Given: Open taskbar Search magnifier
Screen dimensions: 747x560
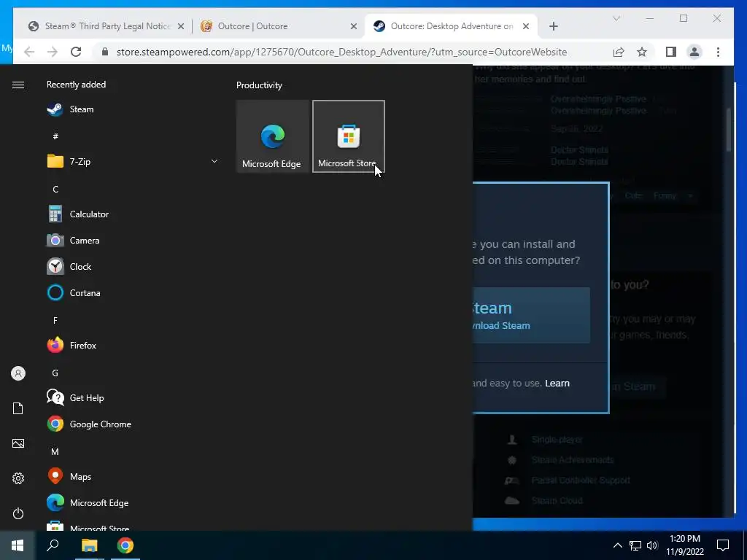Looking at the screenshot, I should 53,545.
